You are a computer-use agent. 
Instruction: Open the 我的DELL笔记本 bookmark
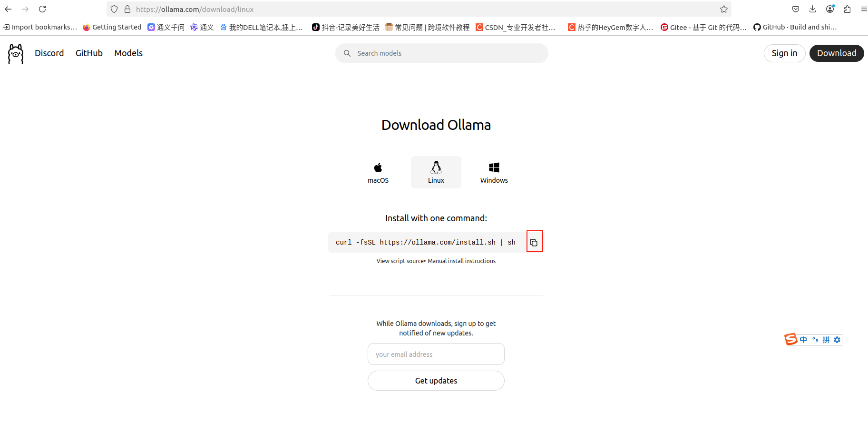coord(262,27)
